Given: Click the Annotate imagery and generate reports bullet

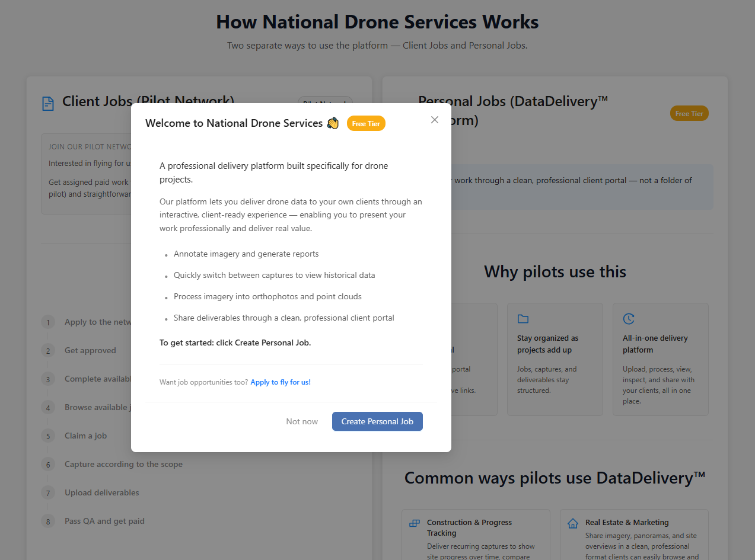Looking at the screenshot, I should pos(246,254).
